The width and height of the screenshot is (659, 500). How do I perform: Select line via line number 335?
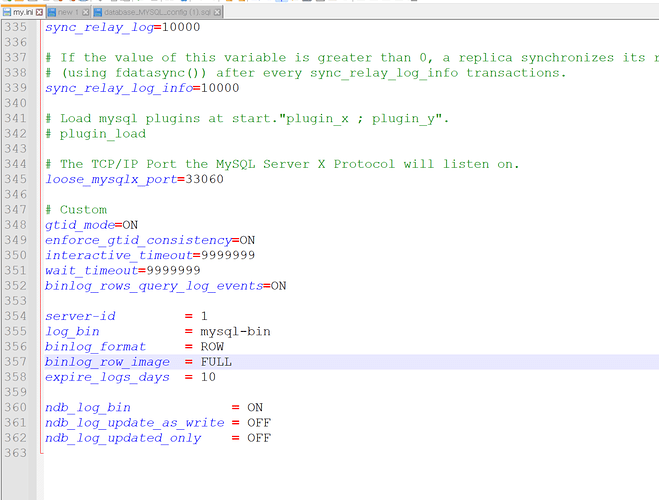[x=16, y=27]
